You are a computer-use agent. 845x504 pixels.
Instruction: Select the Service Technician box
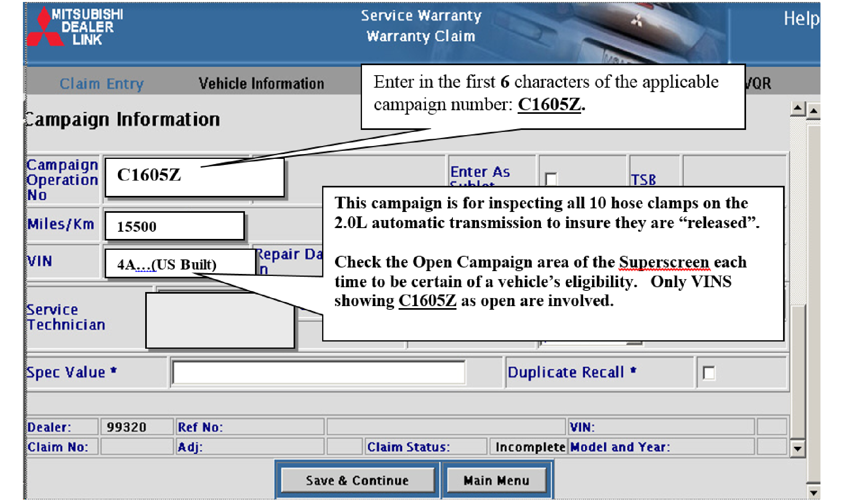point(220,320)
